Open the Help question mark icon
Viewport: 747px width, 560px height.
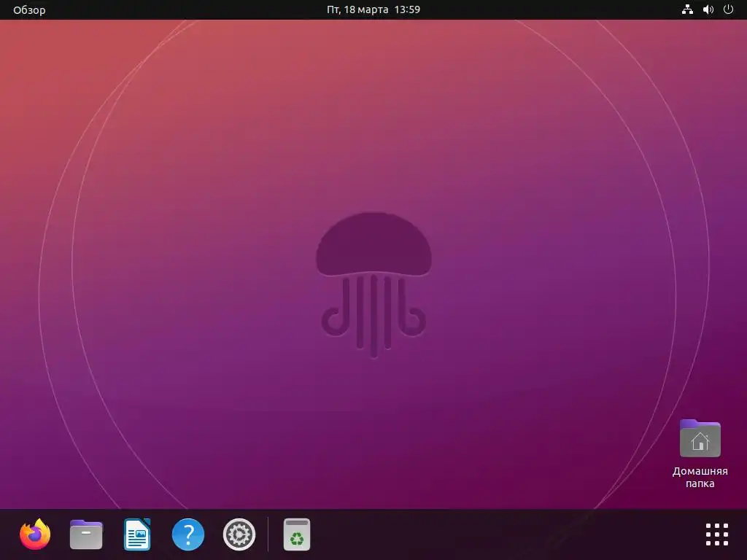coord(188,534)
